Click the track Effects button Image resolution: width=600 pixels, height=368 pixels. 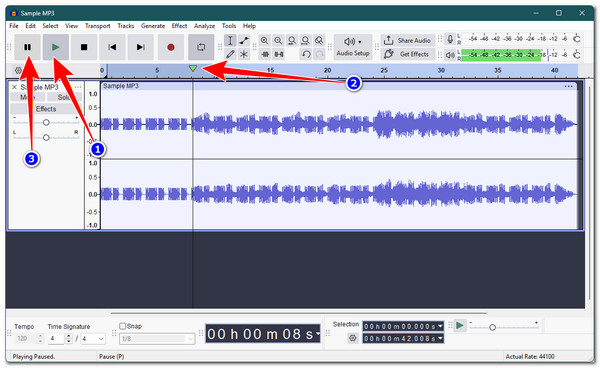(46, 109)
